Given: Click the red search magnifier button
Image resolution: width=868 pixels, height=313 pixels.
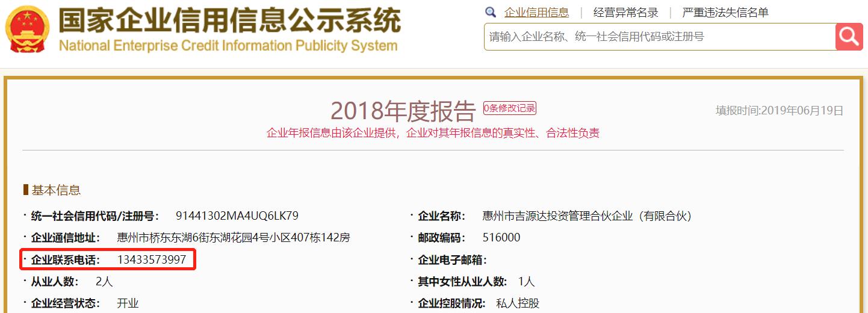Looking at the screenshot, I should (849, 37).
